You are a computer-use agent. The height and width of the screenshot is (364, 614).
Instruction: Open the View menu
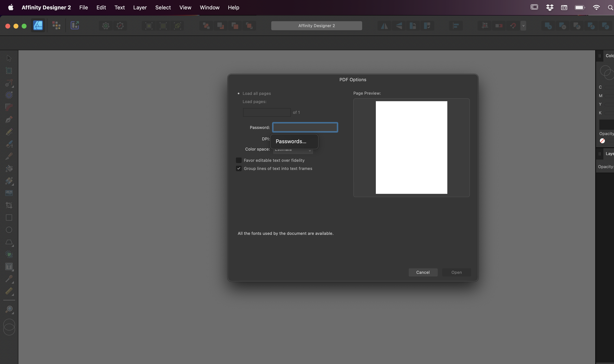(185, 8)
